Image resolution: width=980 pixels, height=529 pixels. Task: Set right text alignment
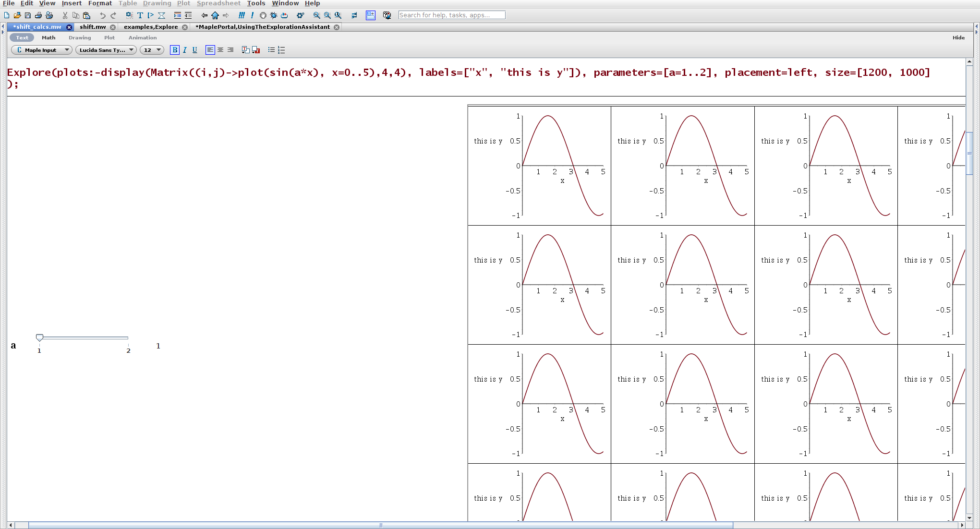pyautogui.click(x=230, y=50)
